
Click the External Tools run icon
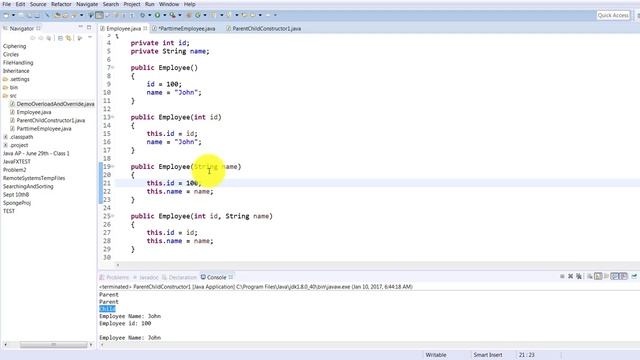pos(173,15)
